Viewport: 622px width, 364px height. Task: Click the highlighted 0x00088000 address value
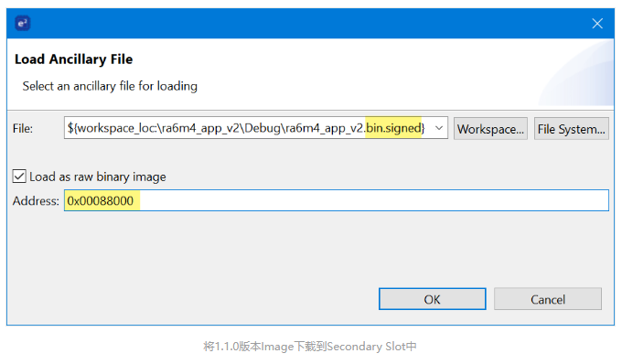pyautogui.click(x=101, y=200)
